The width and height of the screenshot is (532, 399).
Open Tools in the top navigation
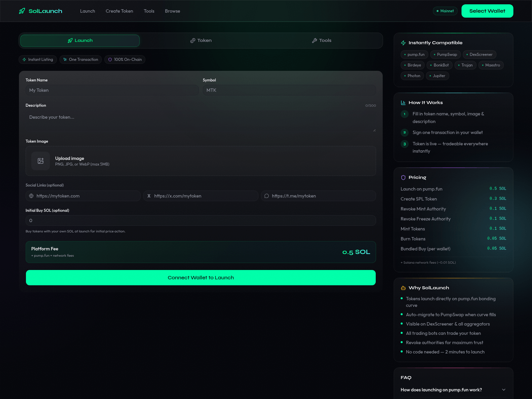[x=149, y=11]
